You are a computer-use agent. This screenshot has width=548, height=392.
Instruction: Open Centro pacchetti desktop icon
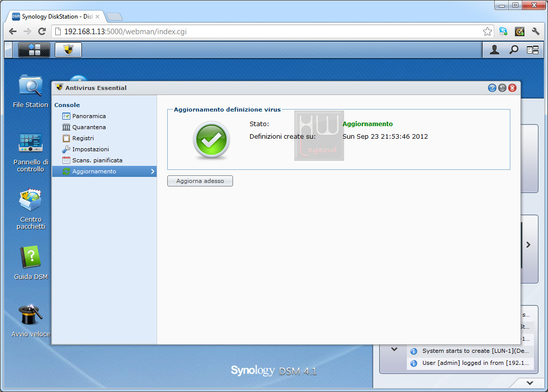pos(31,209)
